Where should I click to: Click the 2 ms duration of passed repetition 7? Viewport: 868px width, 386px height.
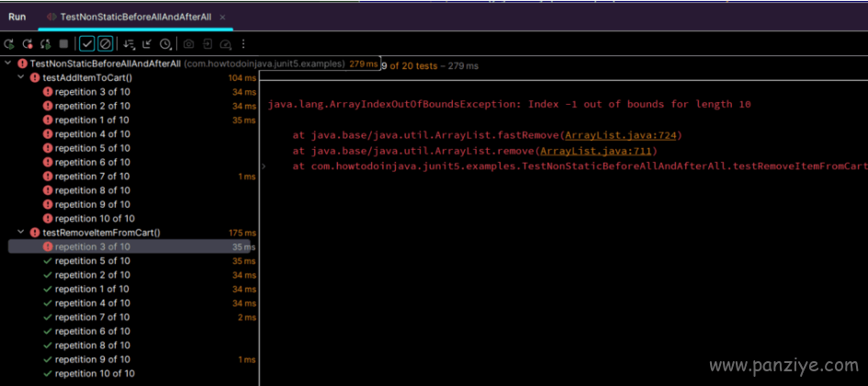247,317
